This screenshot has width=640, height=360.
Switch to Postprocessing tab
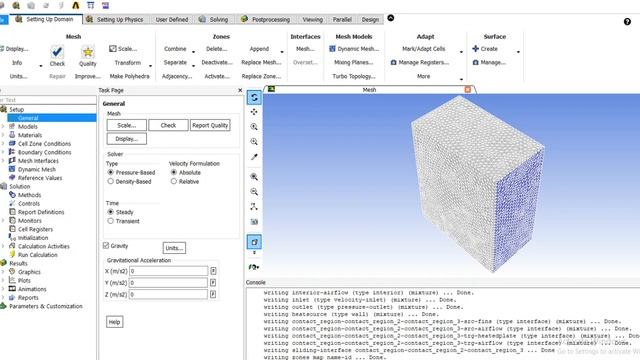click(x=266, y=19)
